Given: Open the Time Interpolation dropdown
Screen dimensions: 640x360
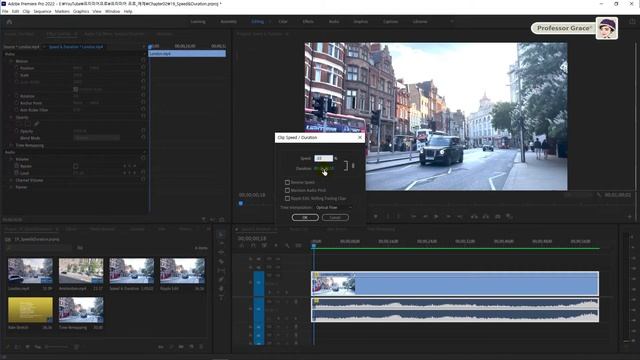Looking at the screenshot, I should pos(333,207).
